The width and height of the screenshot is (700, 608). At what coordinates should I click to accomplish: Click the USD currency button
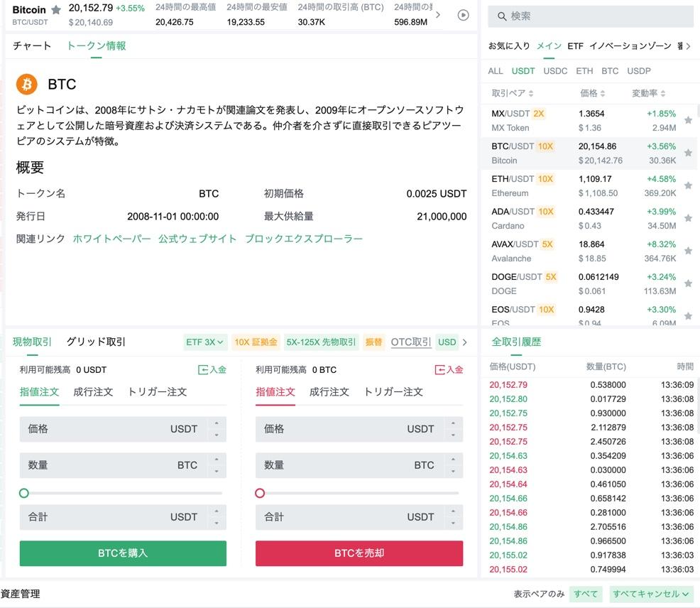(447, 342)
